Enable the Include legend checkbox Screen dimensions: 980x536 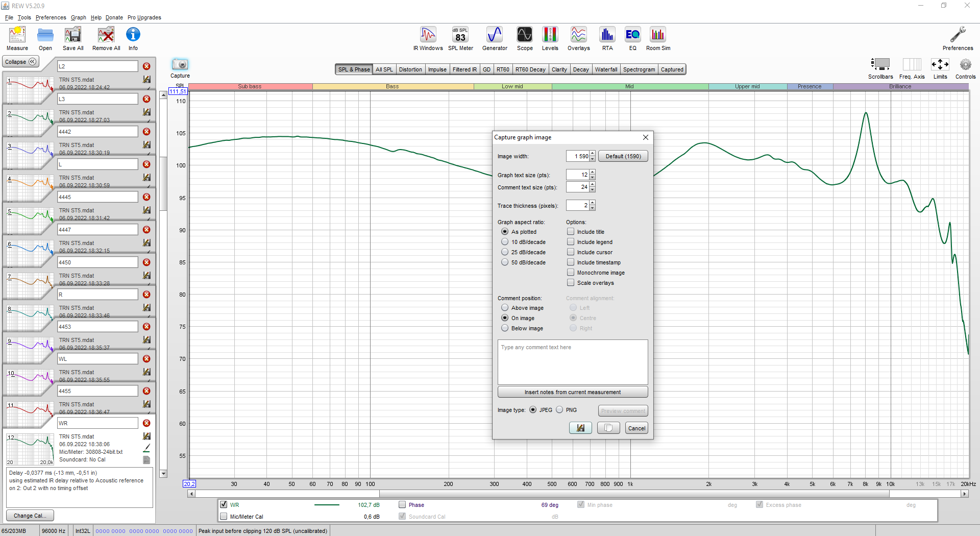click(571, 242)
